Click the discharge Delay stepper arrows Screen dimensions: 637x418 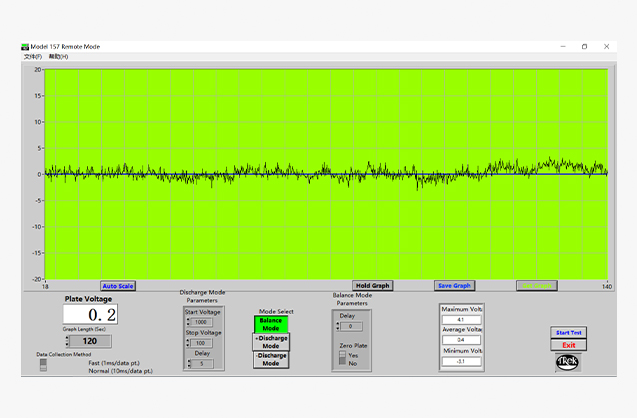188,363
